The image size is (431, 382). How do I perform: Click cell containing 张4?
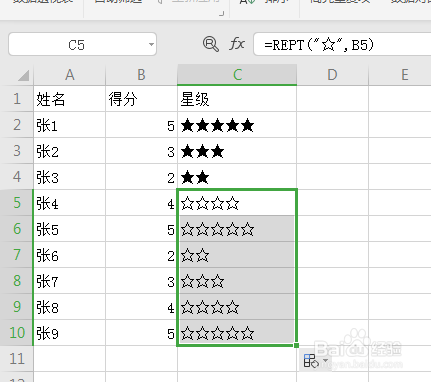tap(70, 203)
